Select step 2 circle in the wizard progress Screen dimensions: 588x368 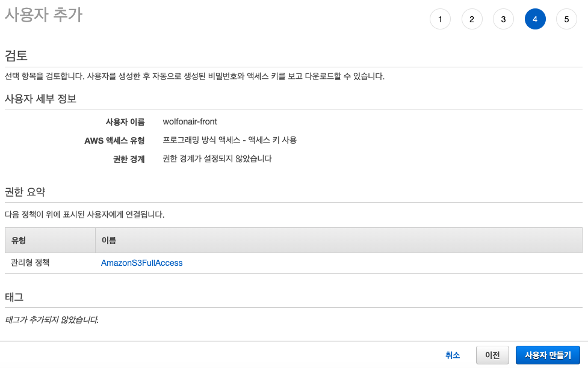tap(472, 19)
